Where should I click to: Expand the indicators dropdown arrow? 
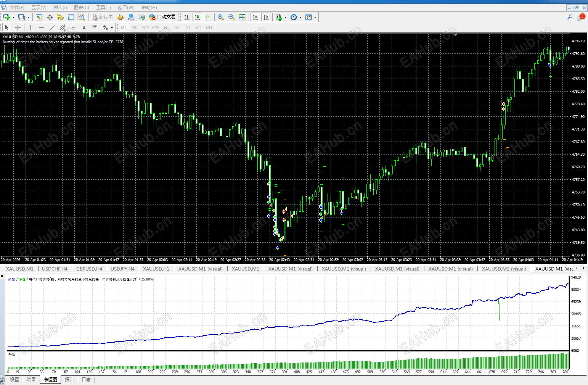pyautogui.click(x=285, y=17)
